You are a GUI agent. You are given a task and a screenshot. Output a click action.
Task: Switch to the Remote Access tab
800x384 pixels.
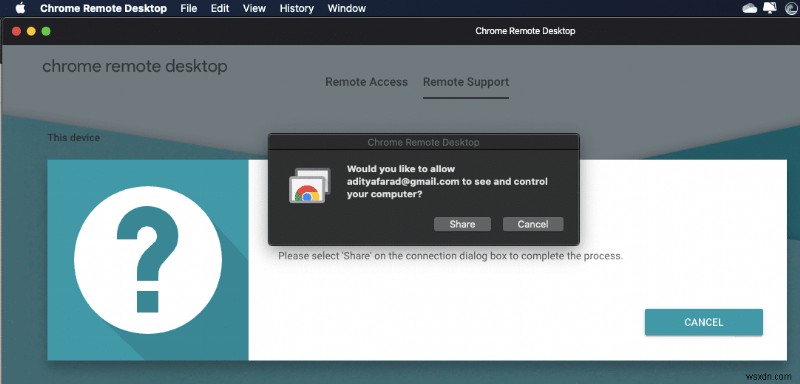366,82
